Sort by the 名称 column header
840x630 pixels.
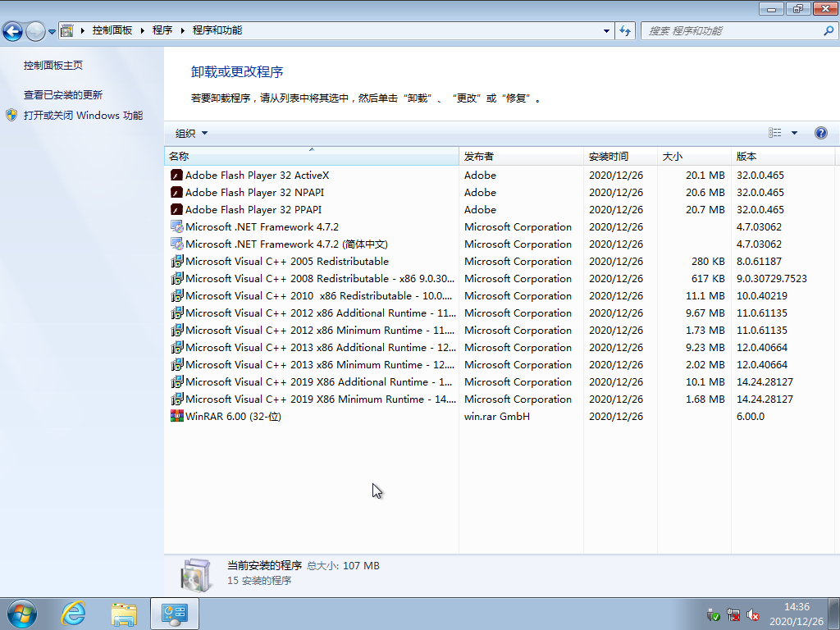[x=311, y=157]
